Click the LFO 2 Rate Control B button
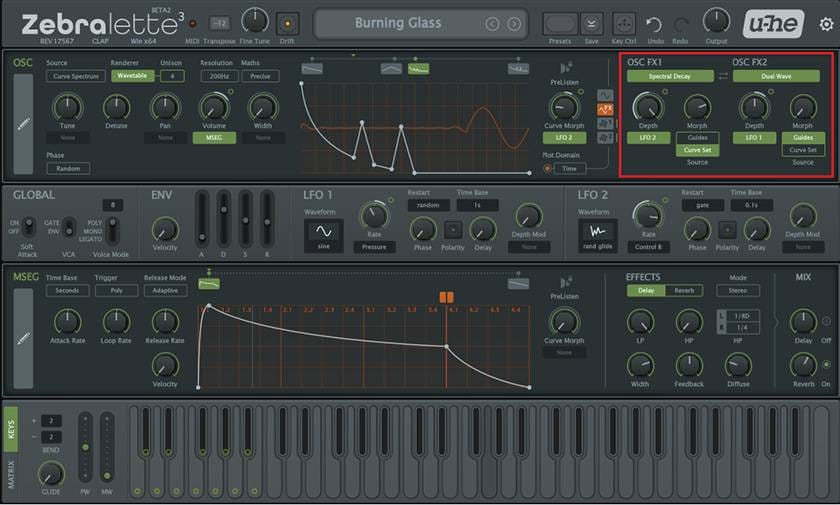Viewport: 840px width, 505px height. click(648, 247)
